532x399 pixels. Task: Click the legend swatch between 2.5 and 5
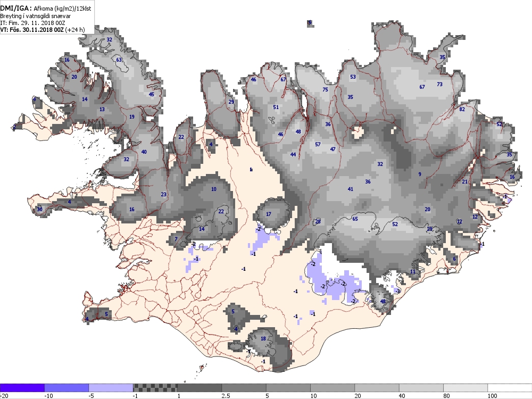coord(244,388)
